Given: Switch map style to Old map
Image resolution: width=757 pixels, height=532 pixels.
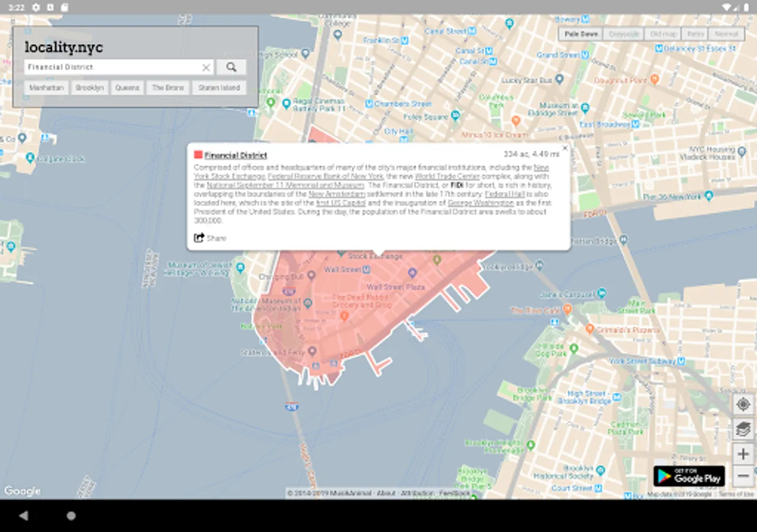Looking at the screenshot, I should coord(662,34).
